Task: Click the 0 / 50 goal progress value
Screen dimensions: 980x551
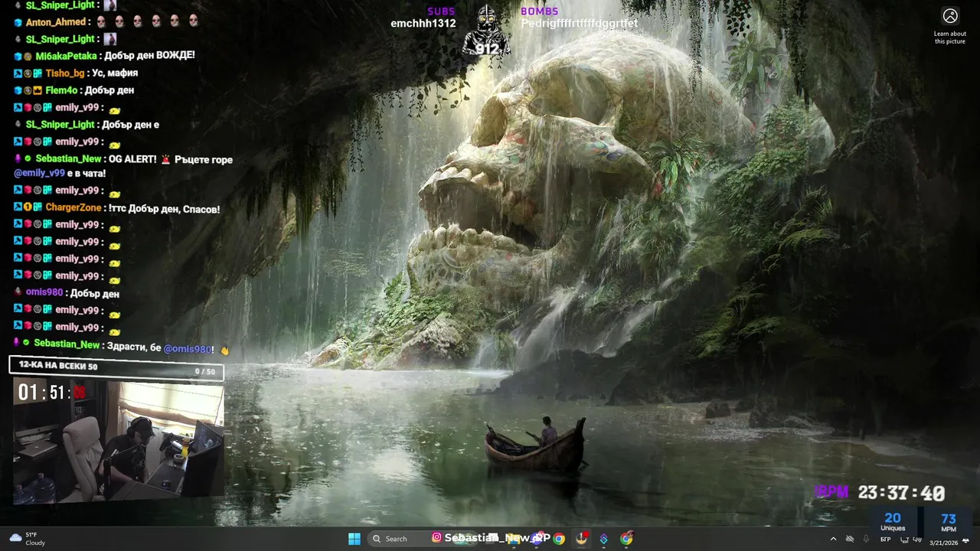Action: (x=204, y=372)
